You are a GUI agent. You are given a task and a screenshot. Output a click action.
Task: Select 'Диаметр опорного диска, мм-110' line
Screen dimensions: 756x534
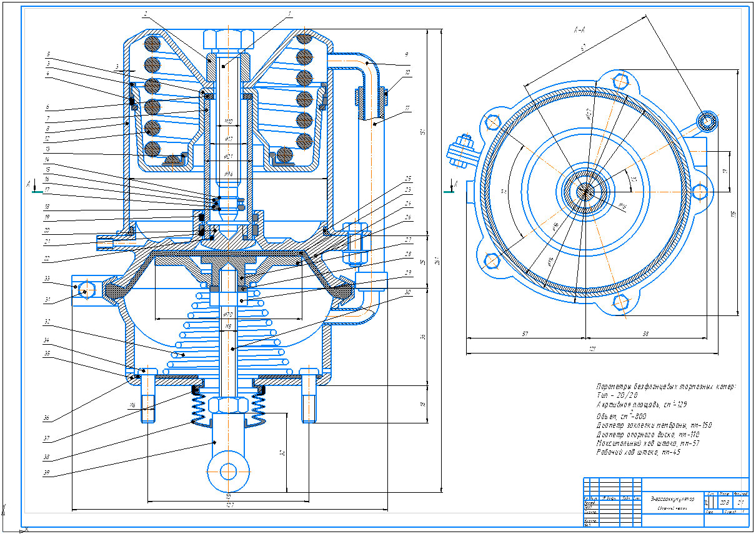click(x=649, y=433)
